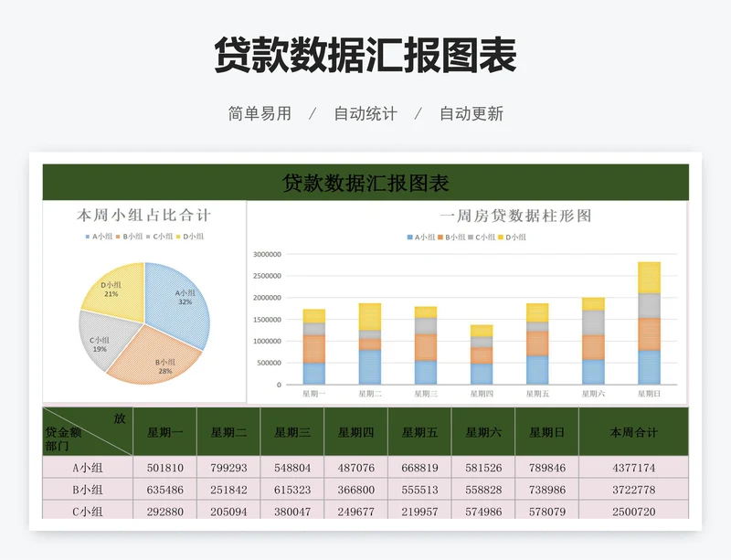Click cell 615323 in B小组 row
Screen dimensions: 731x560
(292, 490)
